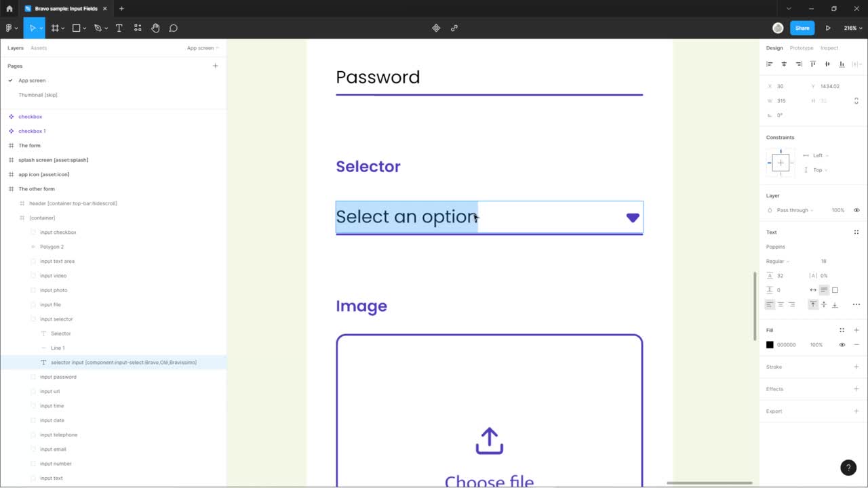The width and height of the screenshot is (868, 488).
Task: Switch to the Assets tab
Action: [39, 47]
